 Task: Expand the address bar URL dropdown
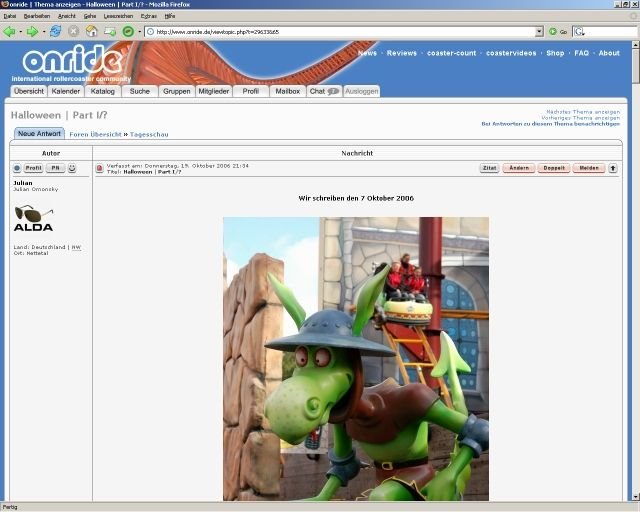pos(539,32)
